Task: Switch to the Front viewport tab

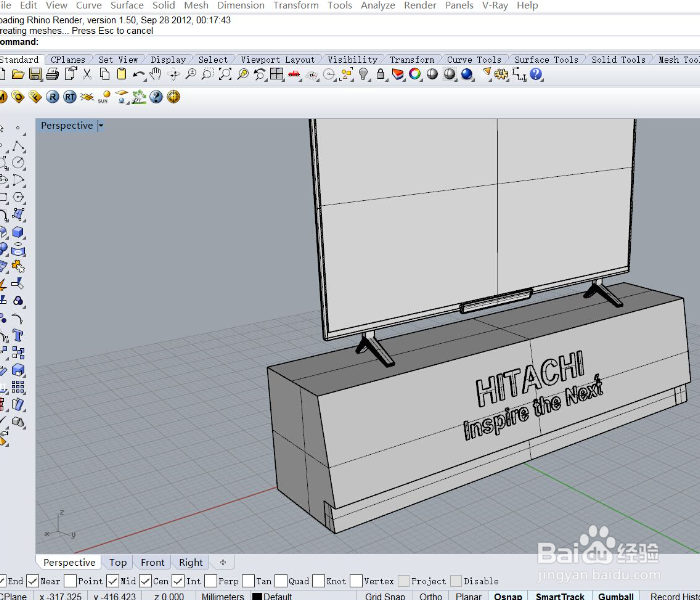Action: click(x=153, y=562)
